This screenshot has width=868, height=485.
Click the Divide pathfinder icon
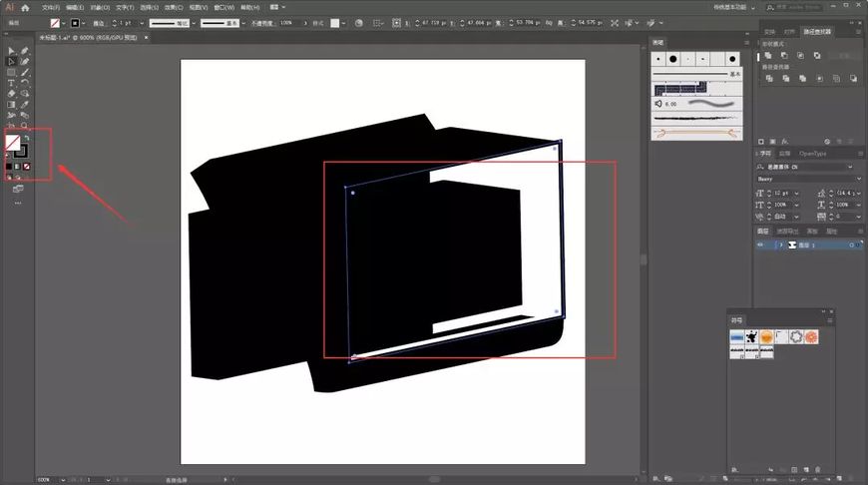pos(769,79)
